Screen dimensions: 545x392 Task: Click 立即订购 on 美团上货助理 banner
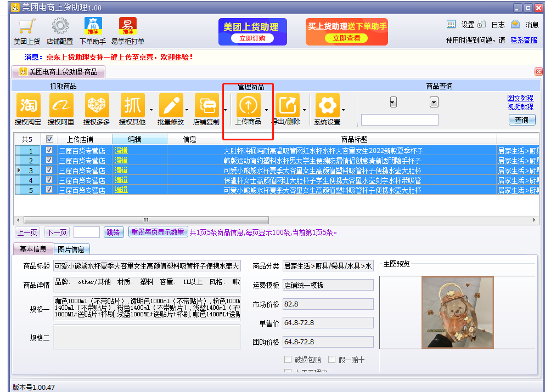pos(252,38)
